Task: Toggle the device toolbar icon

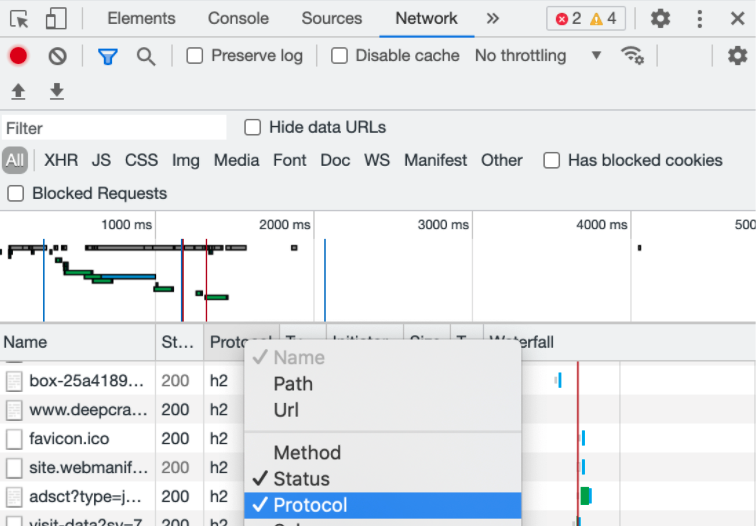Action: click(x=56, y=18)
